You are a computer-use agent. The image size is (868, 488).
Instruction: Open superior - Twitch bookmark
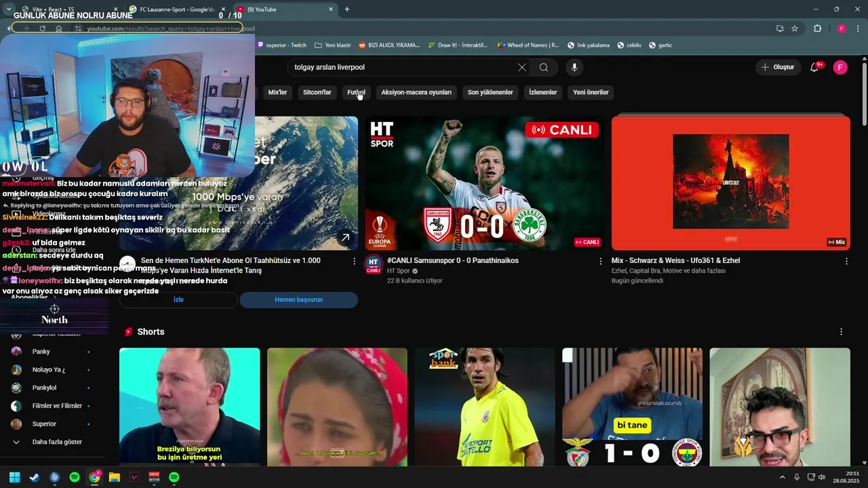click(281, 45)
